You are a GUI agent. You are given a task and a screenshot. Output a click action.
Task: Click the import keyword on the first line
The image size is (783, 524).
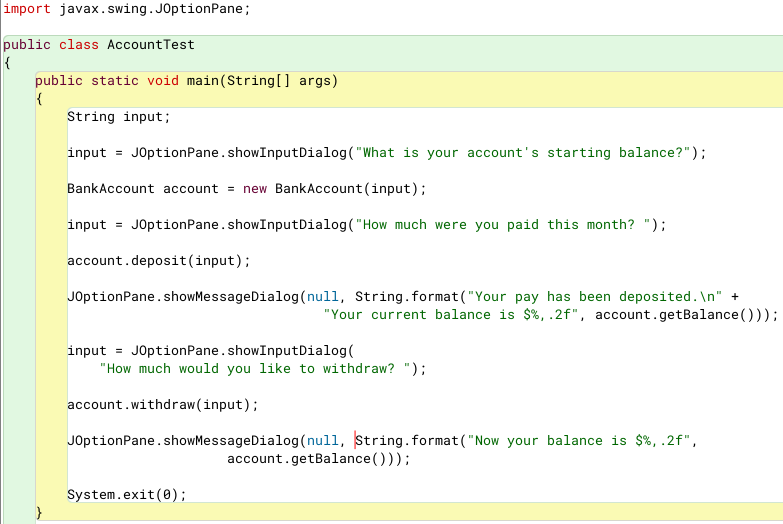click(x=27, y=8)
